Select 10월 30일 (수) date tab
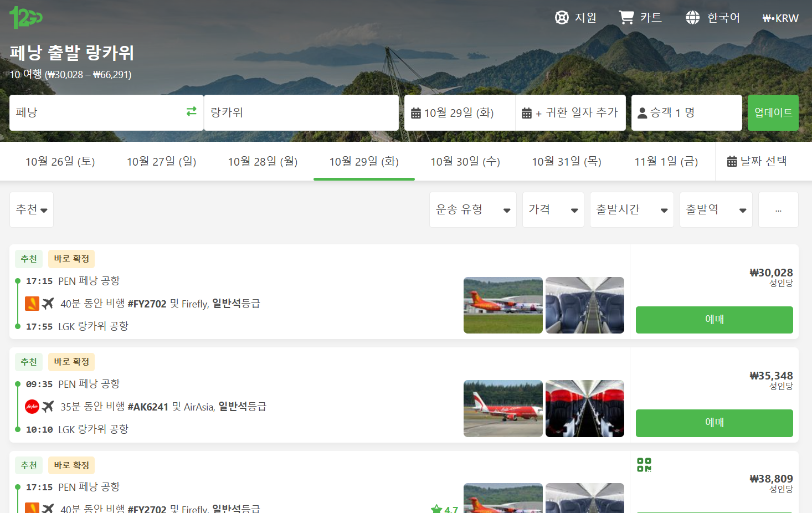 (x=465, y=161)
